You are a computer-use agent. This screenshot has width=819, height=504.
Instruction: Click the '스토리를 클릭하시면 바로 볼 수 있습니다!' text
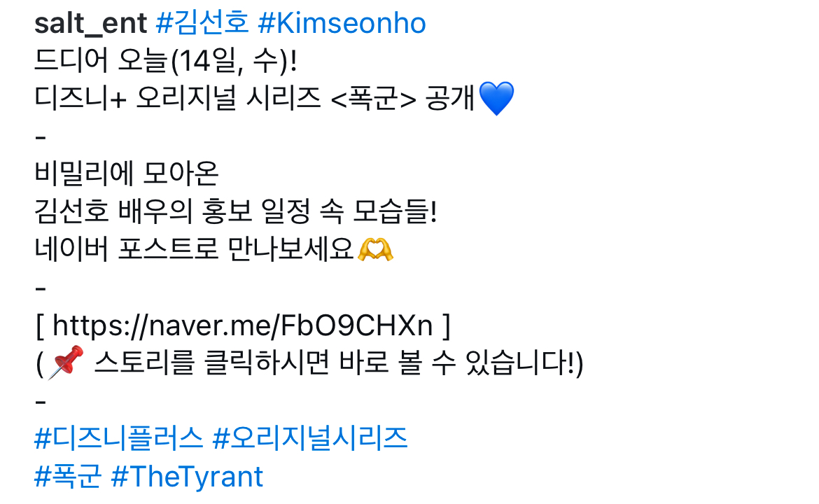tap(335, 362)
